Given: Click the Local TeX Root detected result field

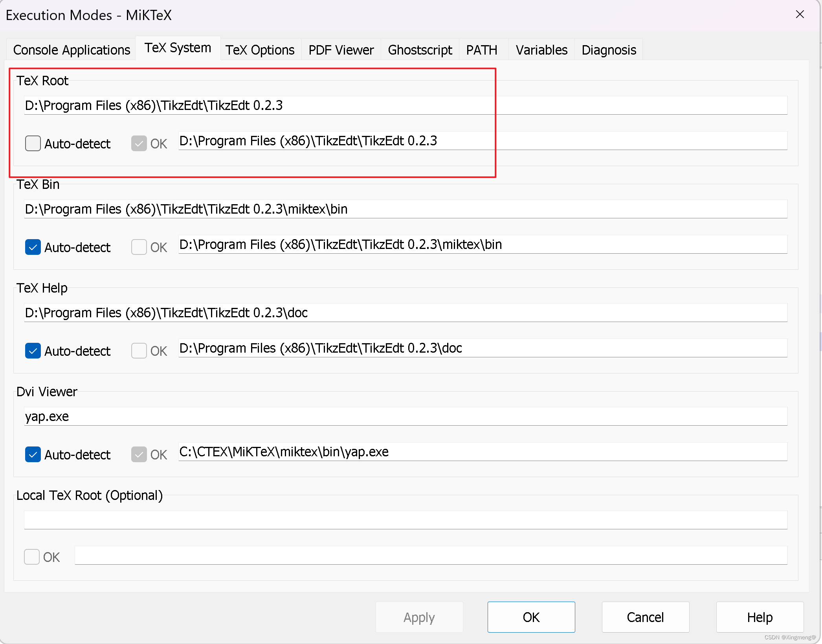Looking at the screenshot, I should click(431, 555).
